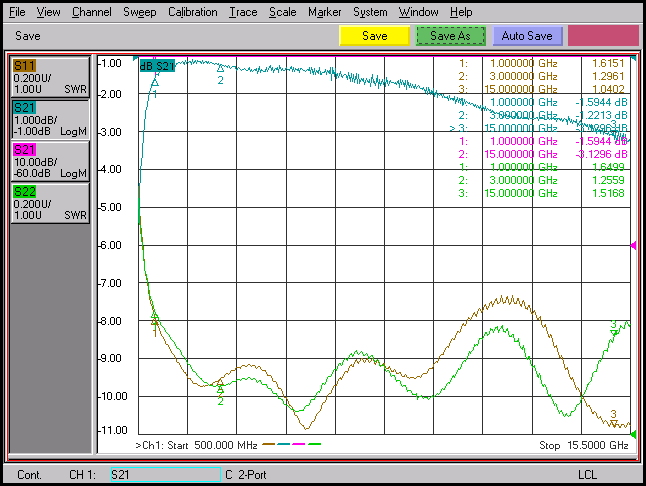This screenshot has height=486, width=646.
Task: Click S11 marker 2 readout 1.2961
Action: coord(608,76)
